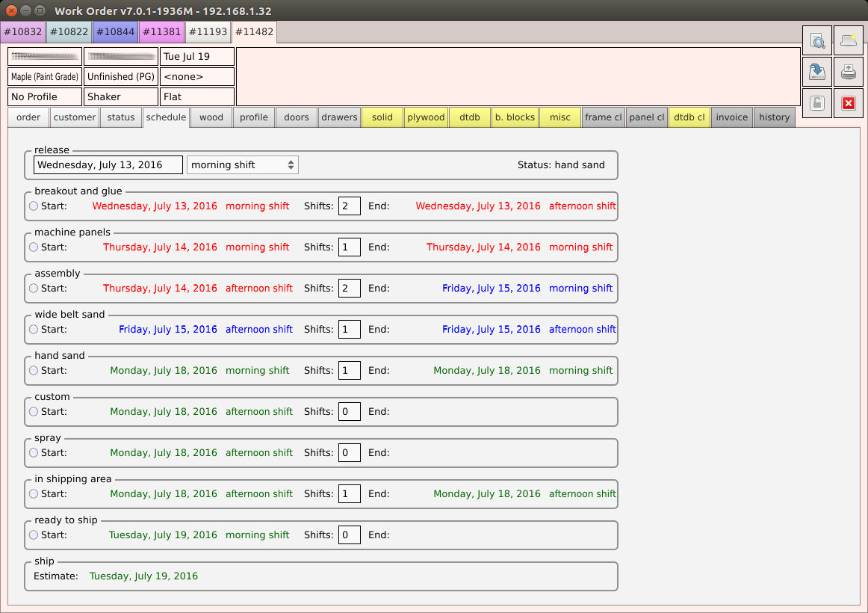The image size is (868, 613).
Task: Click the new work order icon
Action: click(848, 41)
